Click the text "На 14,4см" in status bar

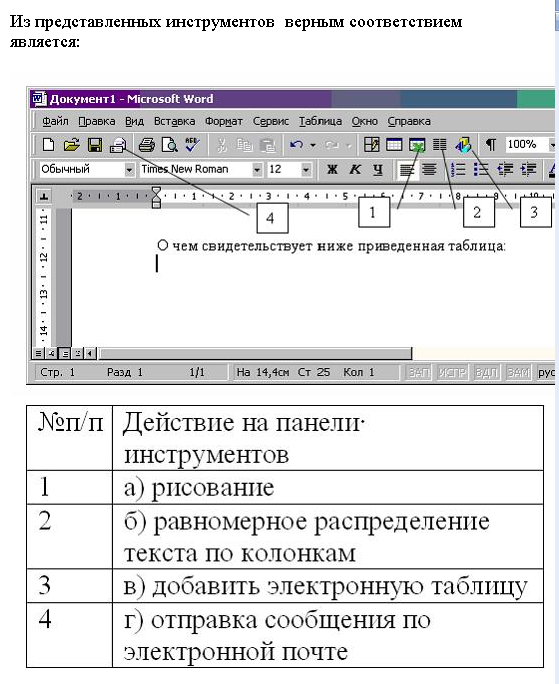[262, 372]
